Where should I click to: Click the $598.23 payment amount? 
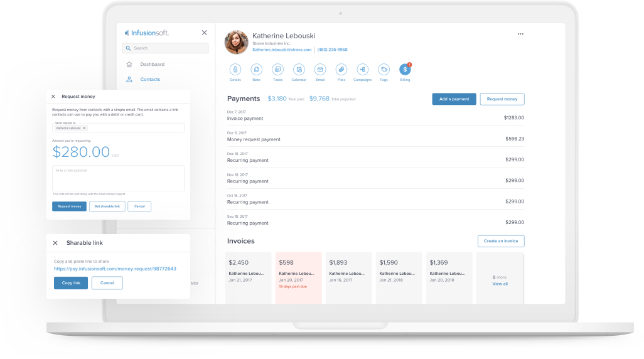(x=515, y=139)
